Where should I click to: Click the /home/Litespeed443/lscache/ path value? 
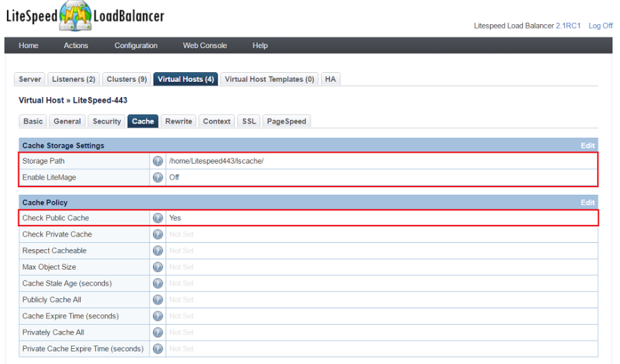point(216,161)
